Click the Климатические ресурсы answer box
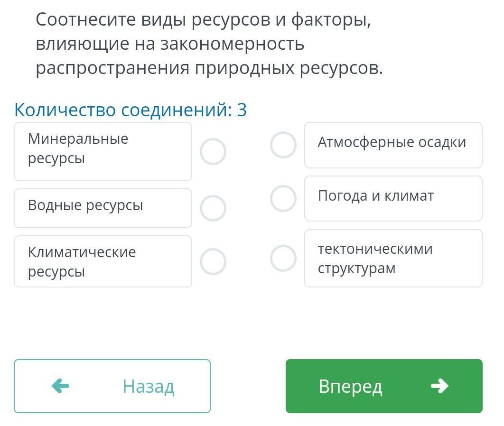 (x=103, y=261)
